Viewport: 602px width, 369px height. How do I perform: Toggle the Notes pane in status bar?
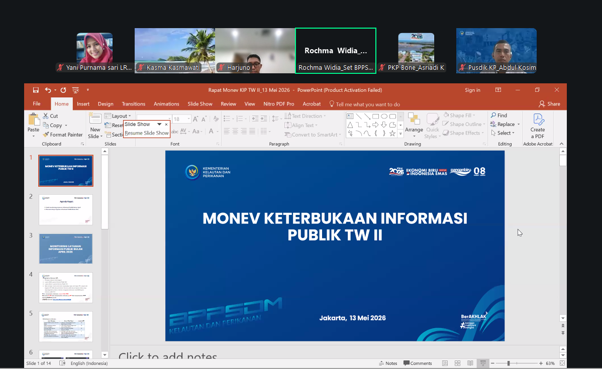388,363
